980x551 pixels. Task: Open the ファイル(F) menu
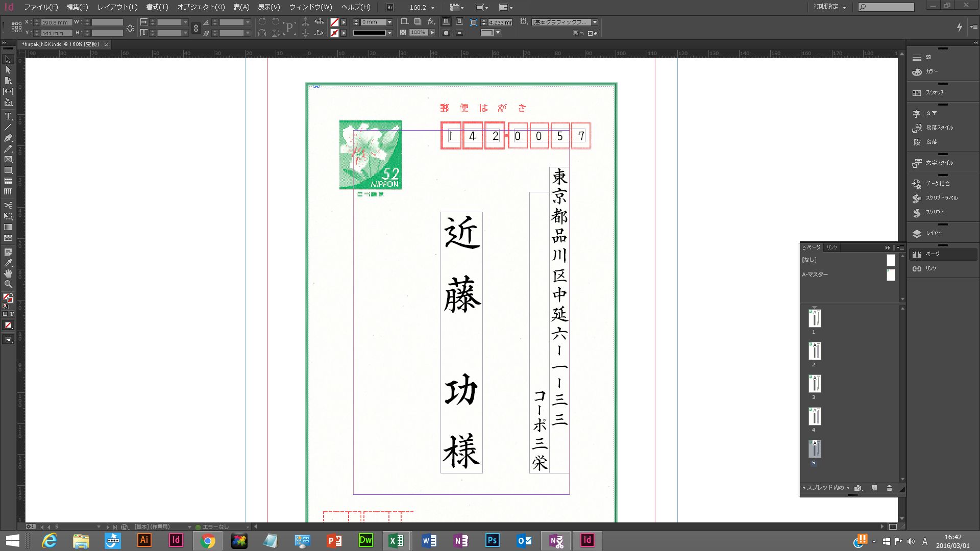(41, 7)
